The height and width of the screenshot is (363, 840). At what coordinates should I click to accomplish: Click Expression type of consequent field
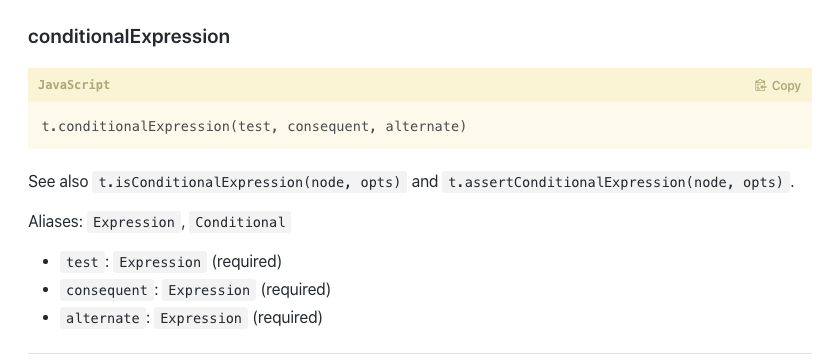pyautogui.click(x=209, y=290)
